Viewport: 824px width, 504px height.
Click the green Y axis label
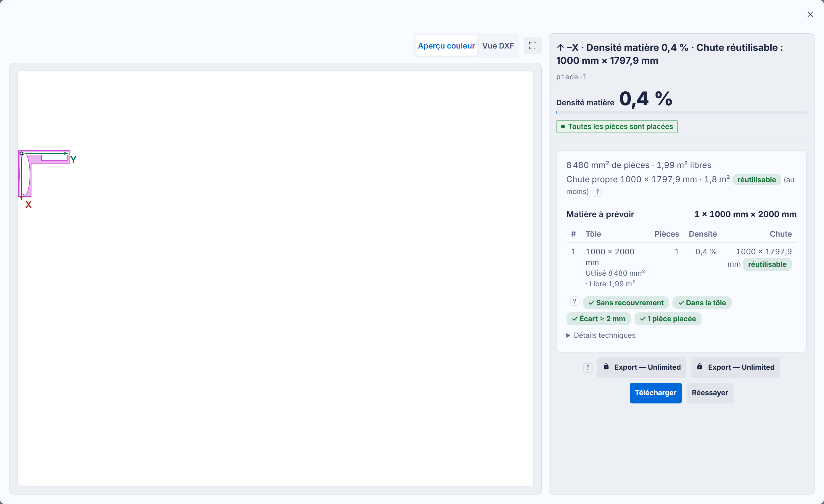pyautogui.click(x=74, y=159)
